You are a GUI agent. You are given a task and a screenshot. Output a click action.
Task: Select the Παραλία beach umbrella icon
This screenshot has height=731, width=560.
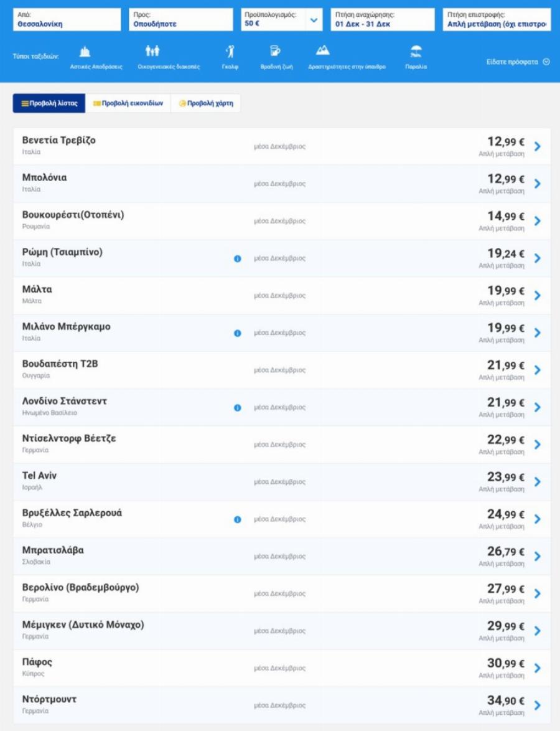tap(416, 52)
